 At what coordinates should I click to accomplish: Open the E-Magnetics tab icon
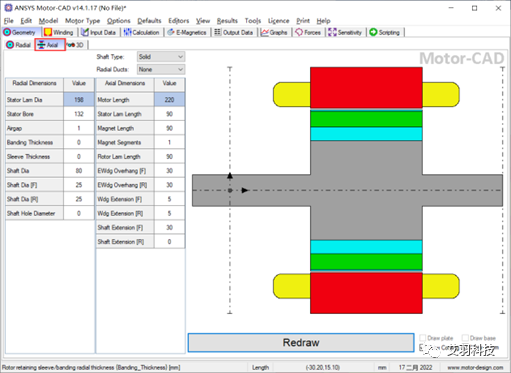point(171,32)
